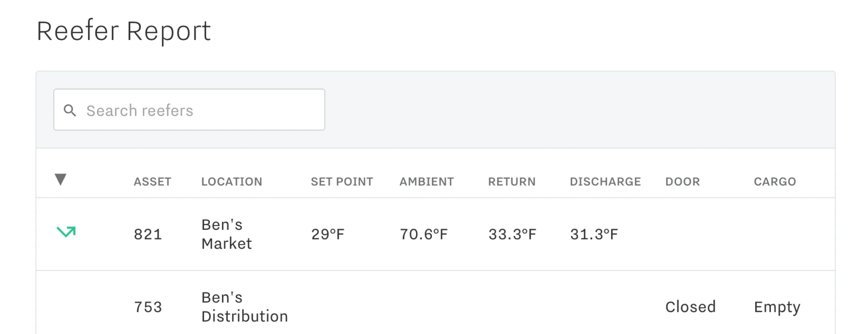Click the Closed door status for asset 753

pos(690,307)
